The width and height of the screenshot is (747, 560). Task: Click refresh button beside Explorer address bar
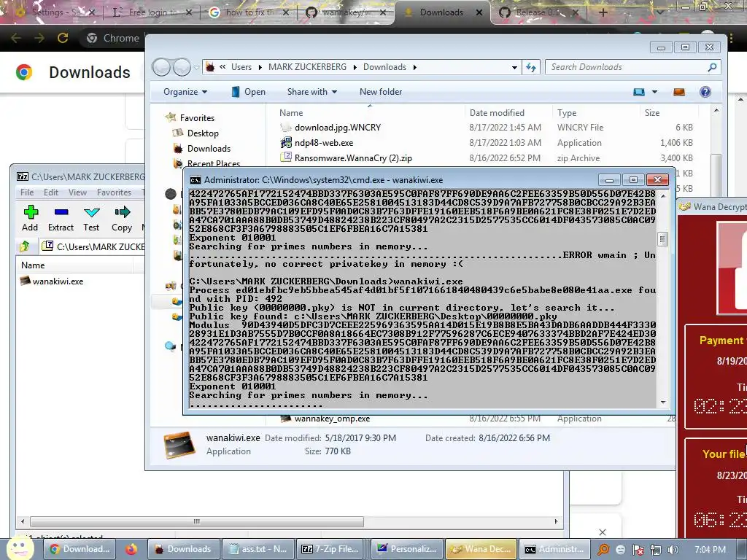[531, 67]
